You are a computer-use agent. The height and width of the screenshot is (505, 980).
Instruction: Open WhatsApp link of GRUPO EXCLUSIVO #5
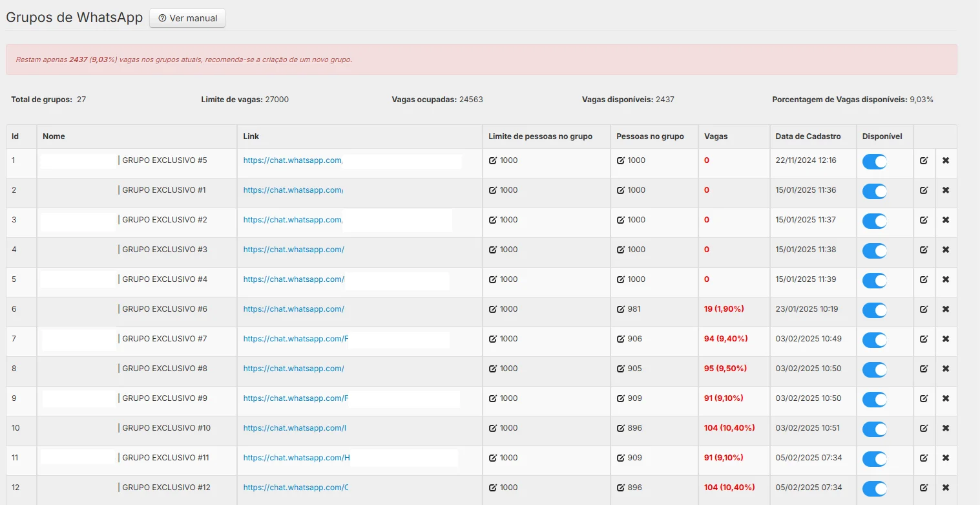coord(293,160)
